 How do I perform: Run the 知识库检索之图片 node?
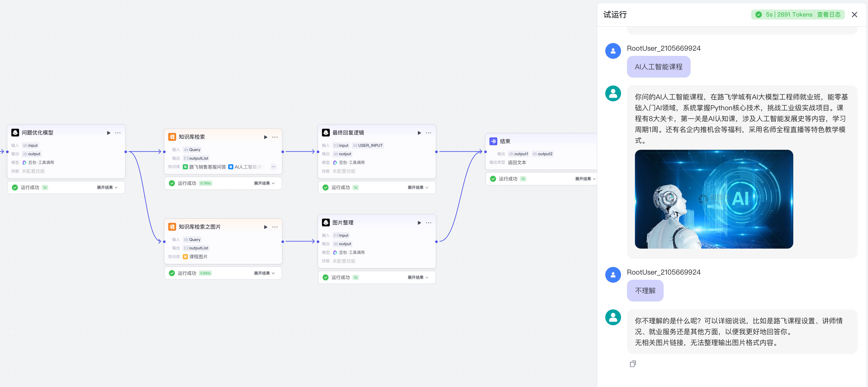tap(265, 227)
